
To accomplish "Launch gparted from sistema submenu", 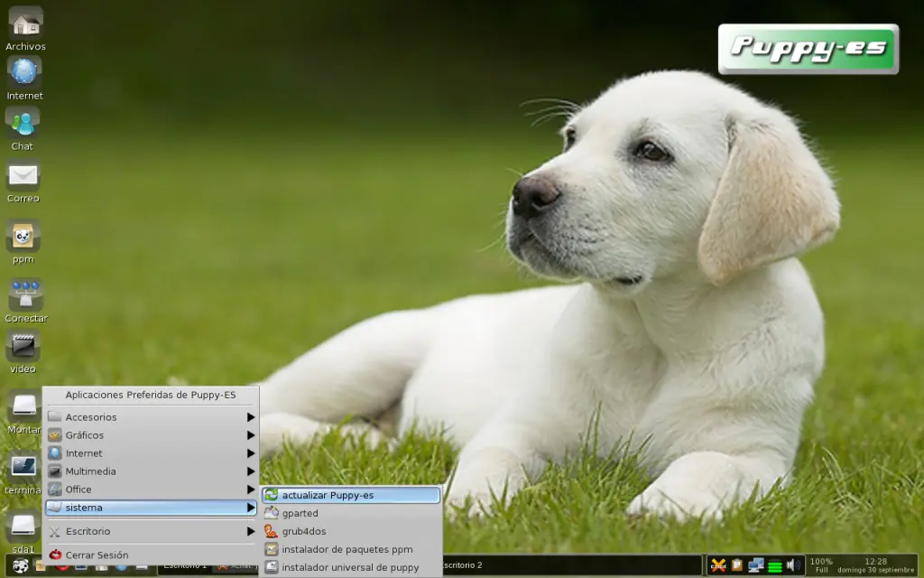I will [351, 513].
